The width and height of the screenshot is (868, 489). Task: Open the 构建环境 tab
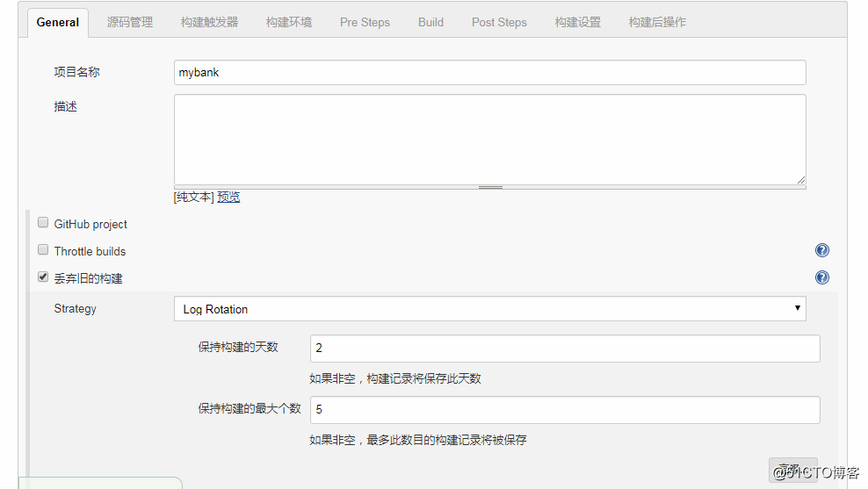click(x=289, y=23)
